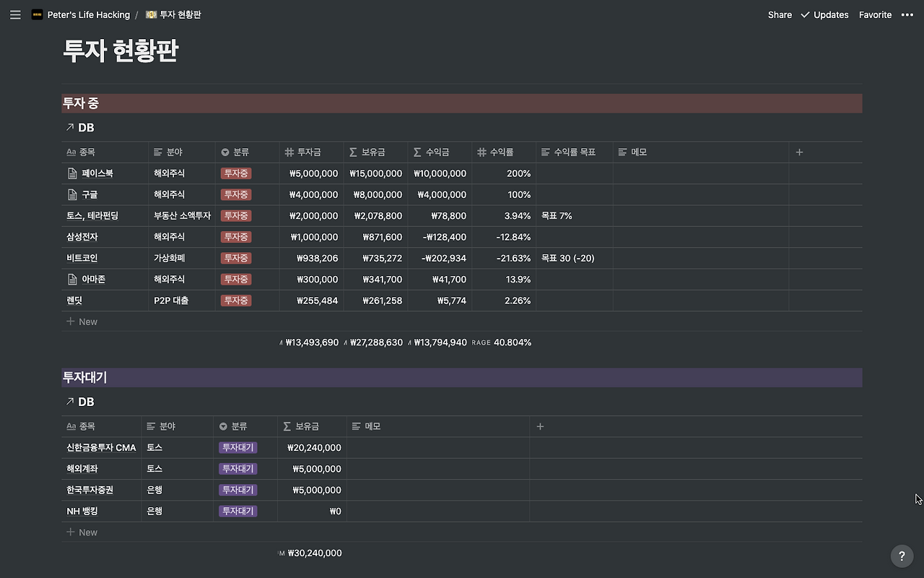Mark the page as Favorite
This screenshot has height=578, width=924.
875,14
